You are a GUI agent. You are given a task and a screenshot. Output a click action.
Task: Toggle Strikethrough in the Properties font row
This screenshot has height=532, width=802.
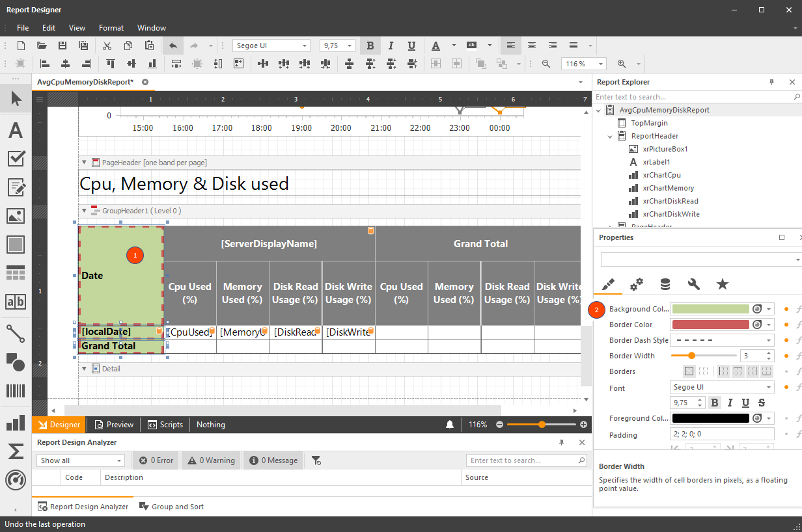(762, 403)
